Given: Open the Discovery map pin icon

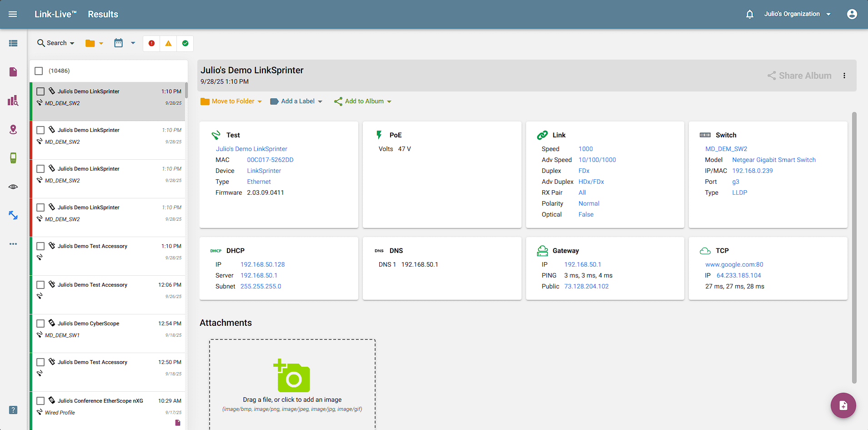Looking at the screenshot, I should click(13, 130).
